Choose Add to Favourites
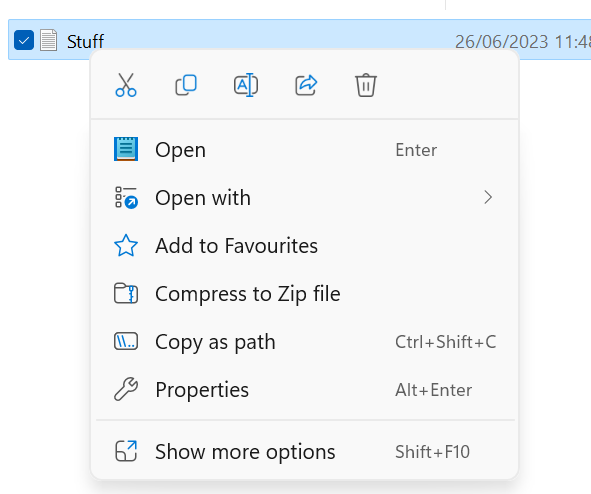The image size is (591, 494). 305,245
